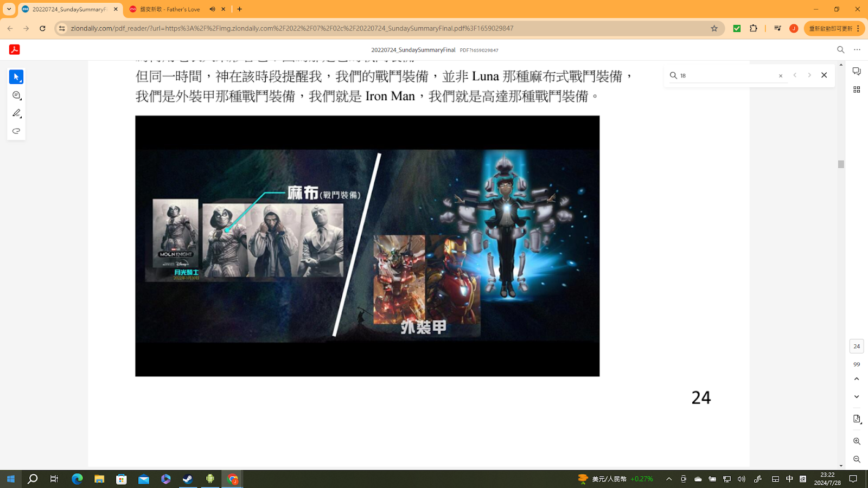This screenshot has width=868, height=488.
Task: Click the green checkmark extension icon
Action: point(737,28)
